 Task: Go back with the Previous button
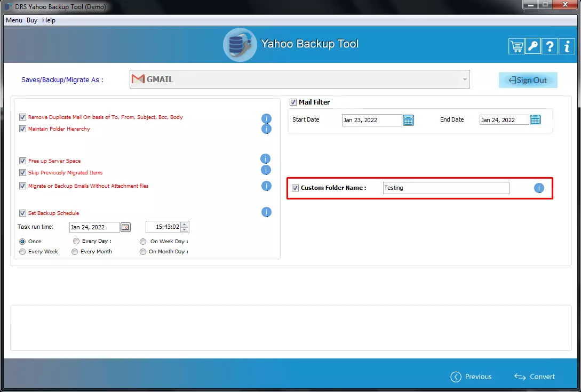click(x=471, y=377)
